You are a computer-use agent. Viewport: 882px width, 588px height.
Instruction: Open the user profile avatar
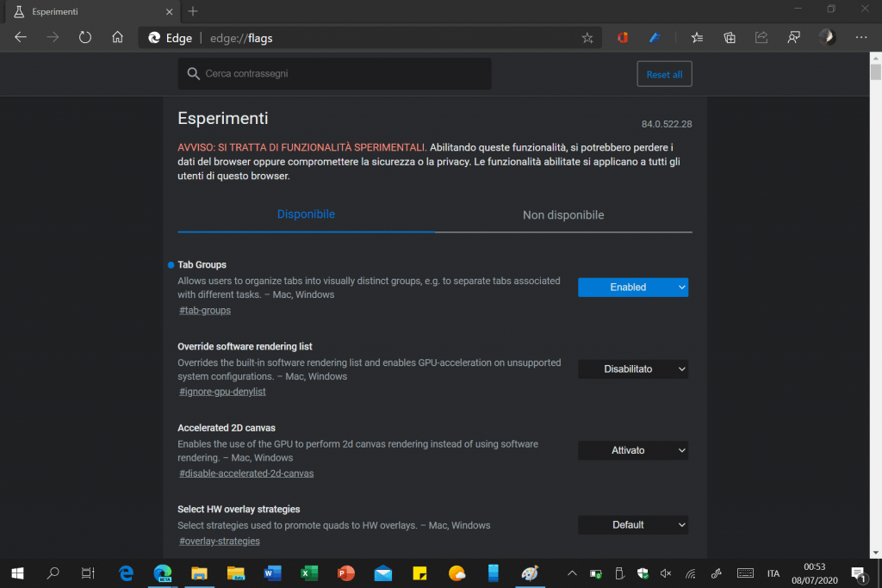pyautogui.click(x=826, y=37)
